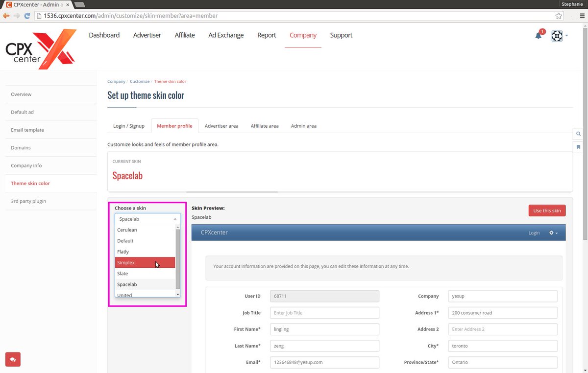588x373 pixels.
Task: Click the Use this skin button
Action: pyautogui.click(x=547, y=210)
